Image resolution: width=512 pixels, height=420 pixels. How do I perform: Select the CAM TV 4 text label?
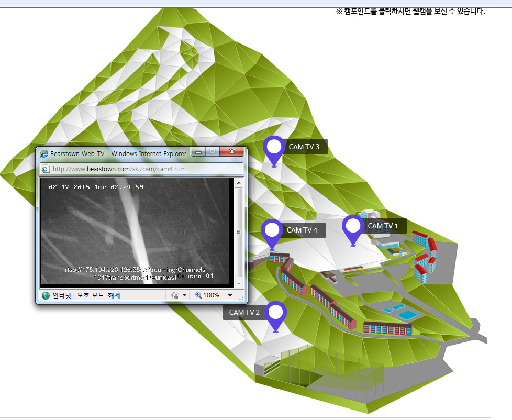(x=302, y=230)
